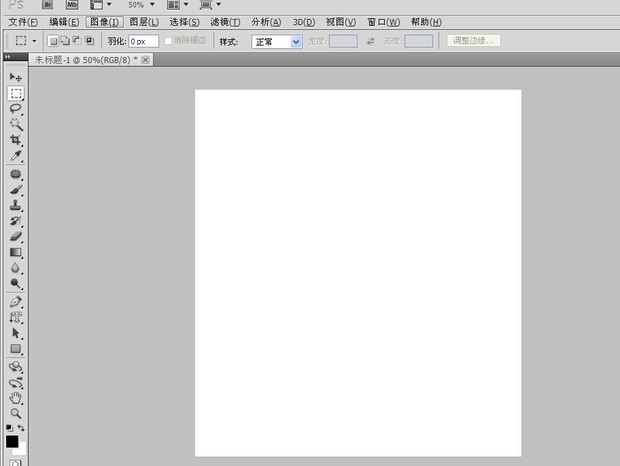
Task: Select the Brush tool
Action: 15,190
